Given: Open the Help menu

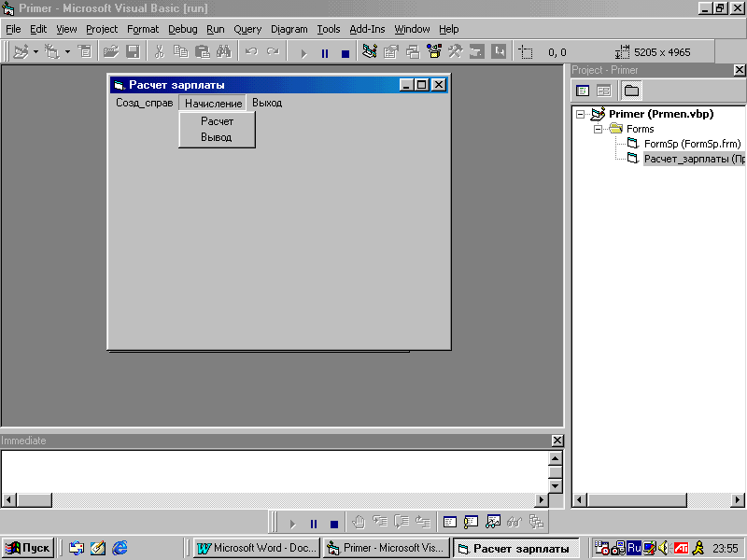Looking at the screenshot, I should [448, 30].
